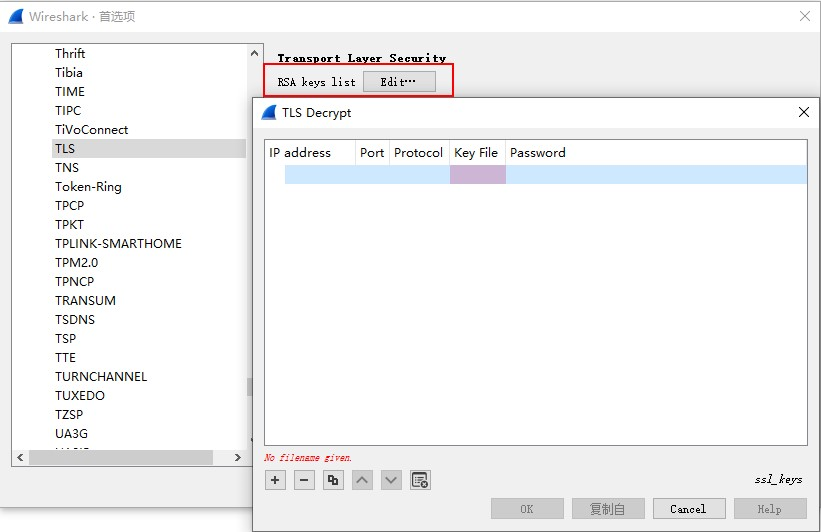Click the protocol list horizontal scrollbar thumb
The image size is (821, 532).
121,457
